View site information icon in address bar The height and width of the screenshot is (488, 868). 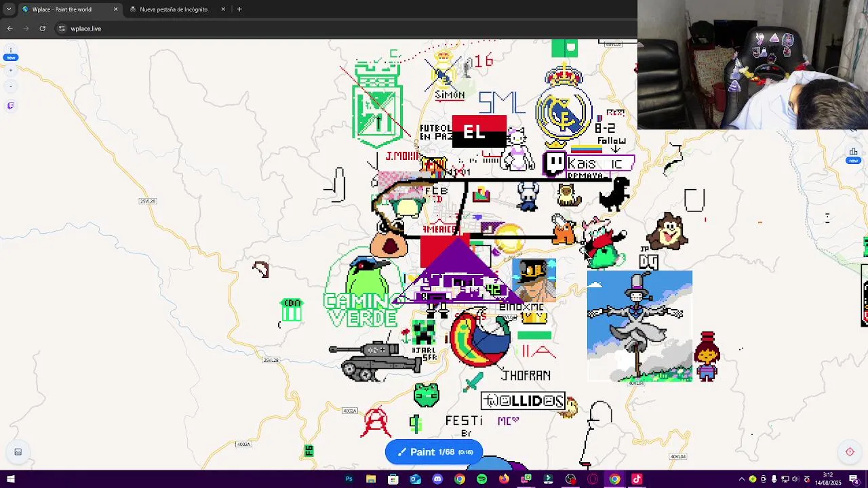62,28
